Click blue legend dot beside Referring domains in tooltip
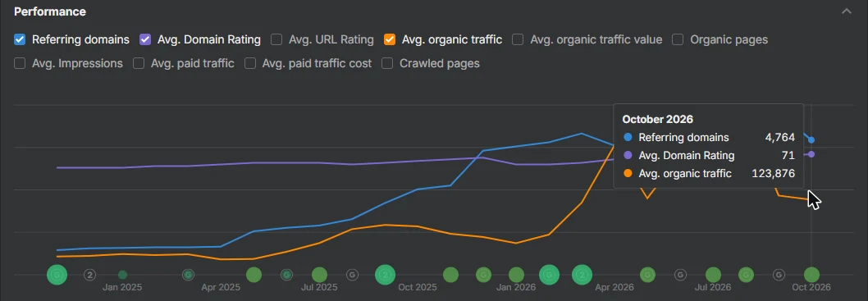 point(627,137)
